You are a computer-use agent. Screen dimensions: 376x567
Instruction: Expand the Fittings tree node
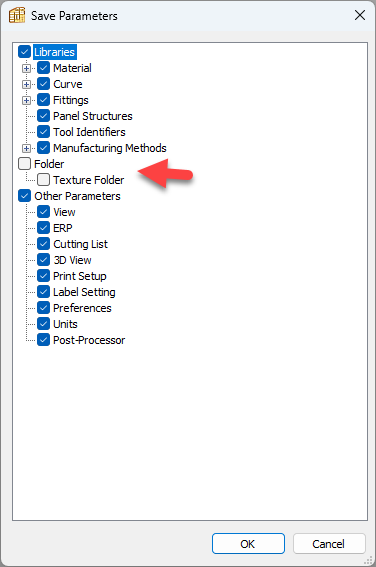pyautogui.click(x=26, y=100)
